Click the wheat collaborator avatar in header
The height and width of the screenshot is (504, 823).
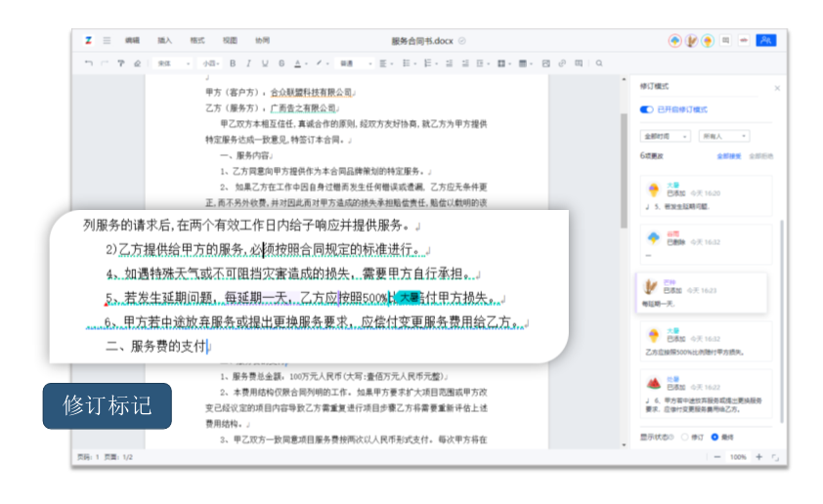click(x=691, y=40)
